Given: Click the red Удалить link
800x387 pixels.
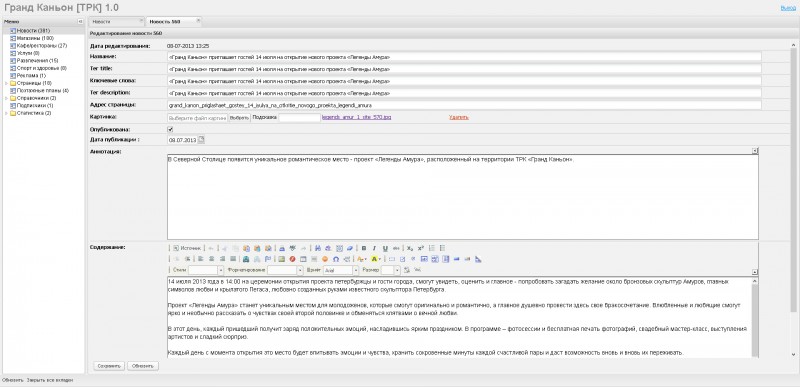Looking at the screenshot, I should [459, 117].
